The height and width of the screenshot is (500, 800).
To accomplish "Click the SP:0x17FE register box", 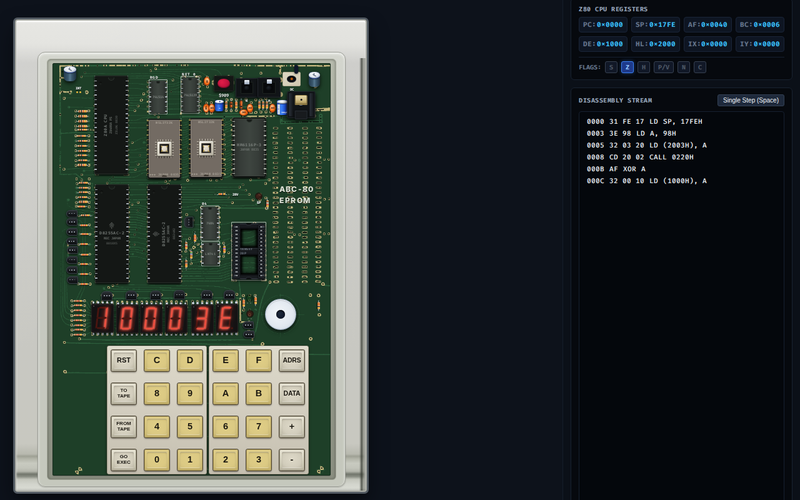I will click(655, 24).
